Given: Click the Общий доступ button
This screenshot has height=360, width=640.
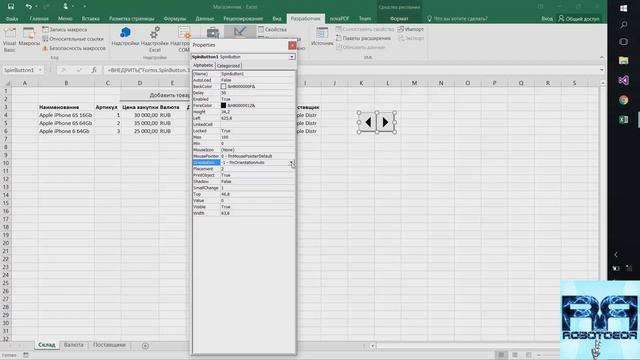Looking at the screenshot, I should coord(579,19).
